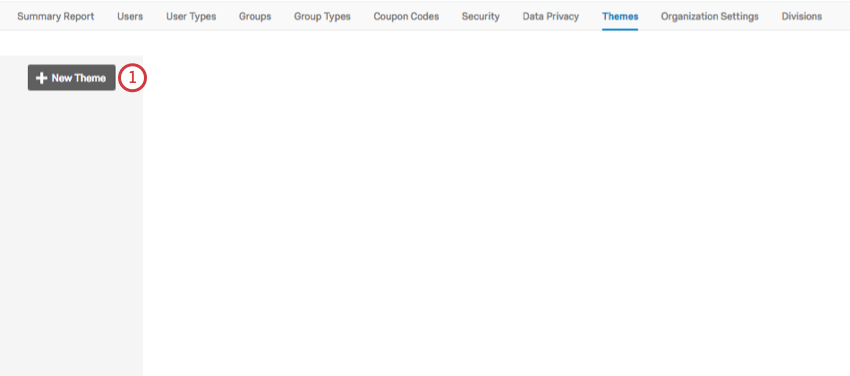This screenshot has width=850, height=376.
Task: Click the New Theme button
Action: [x=72, y=77]
